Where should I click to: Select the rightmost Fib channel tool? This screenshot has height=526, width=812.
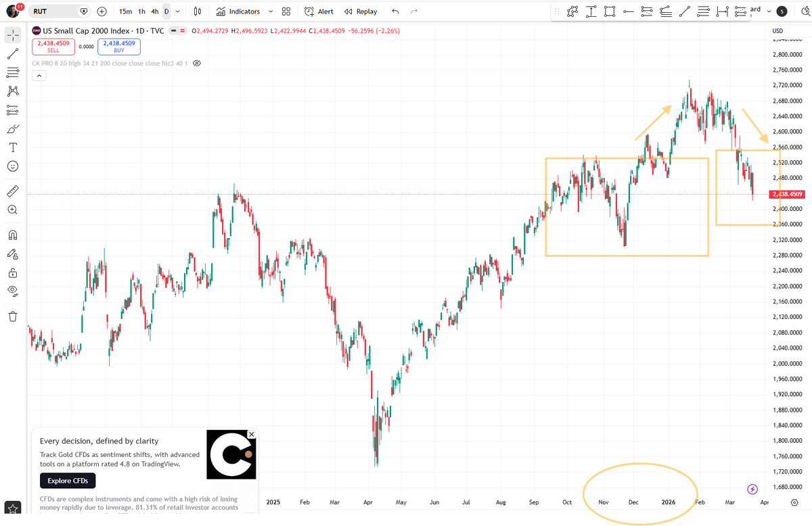pos(741,11)
